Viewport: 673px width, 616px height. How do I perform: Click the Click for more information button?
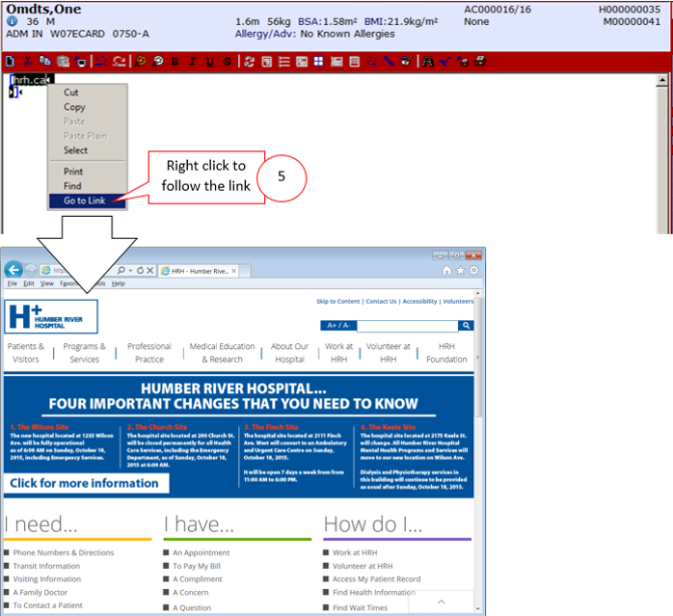[86, 483]
